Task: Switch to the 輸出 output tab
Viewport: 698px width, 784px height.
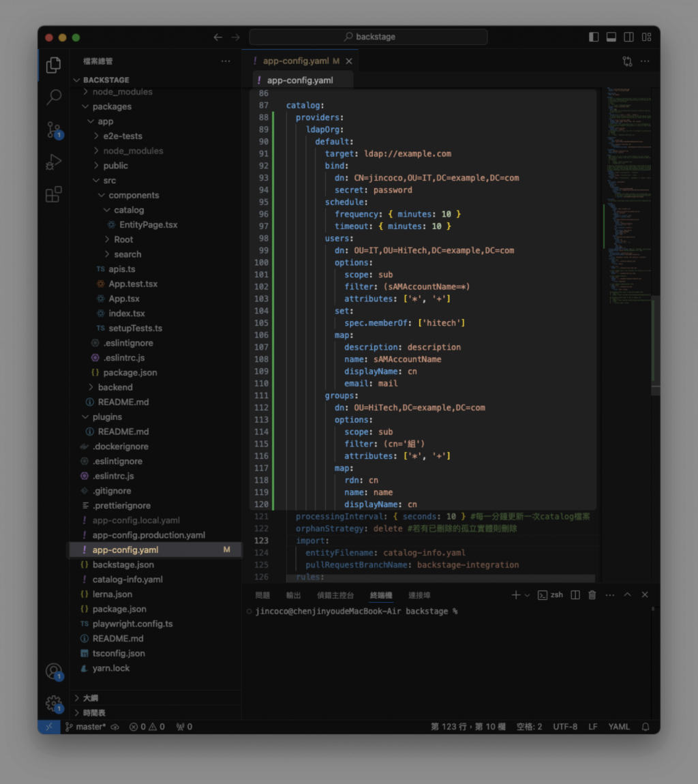Action: 294,595
